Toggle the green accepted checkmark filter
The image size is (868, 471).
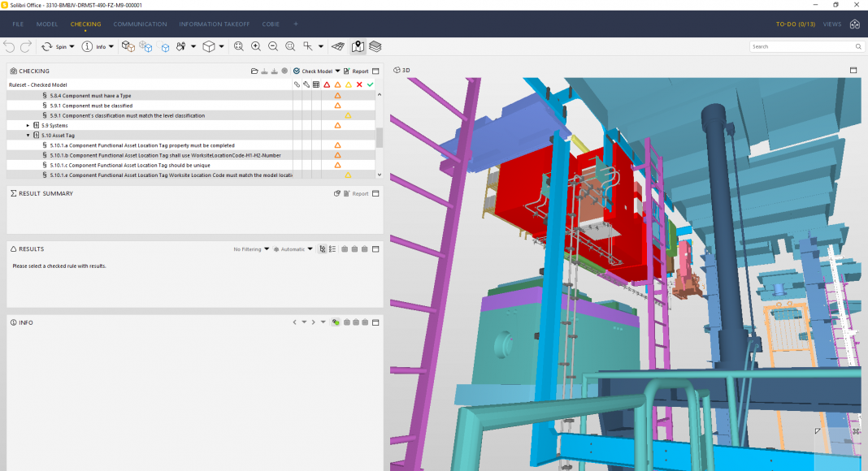click(x=370, y=84)
